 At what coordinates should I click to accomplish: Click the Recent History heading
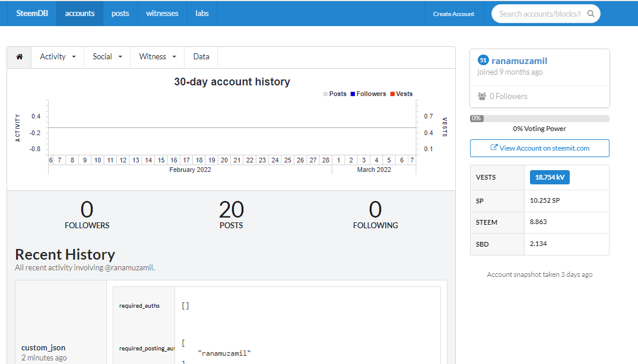tap(65, 255)
